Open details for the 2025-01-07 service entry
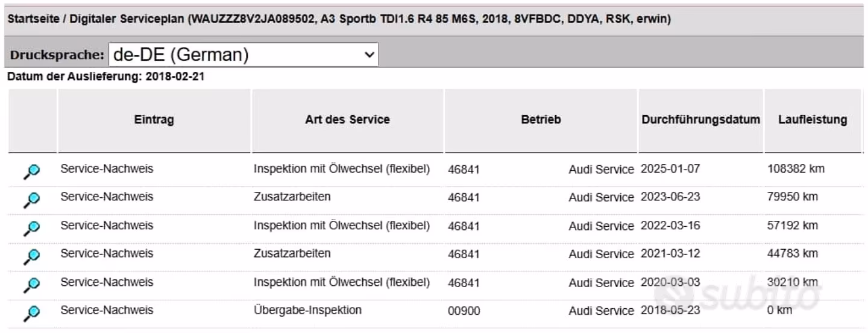The height and width of the screenshot is (333, 868). click(31, 171)
